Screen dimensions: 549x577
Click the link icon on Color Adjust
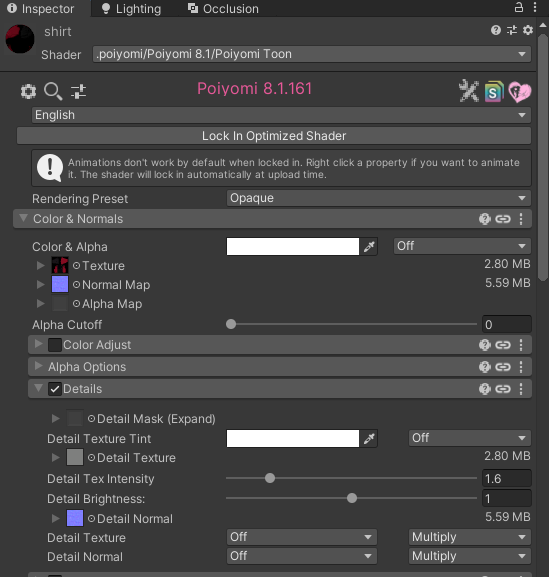click(x=503, y=345)
